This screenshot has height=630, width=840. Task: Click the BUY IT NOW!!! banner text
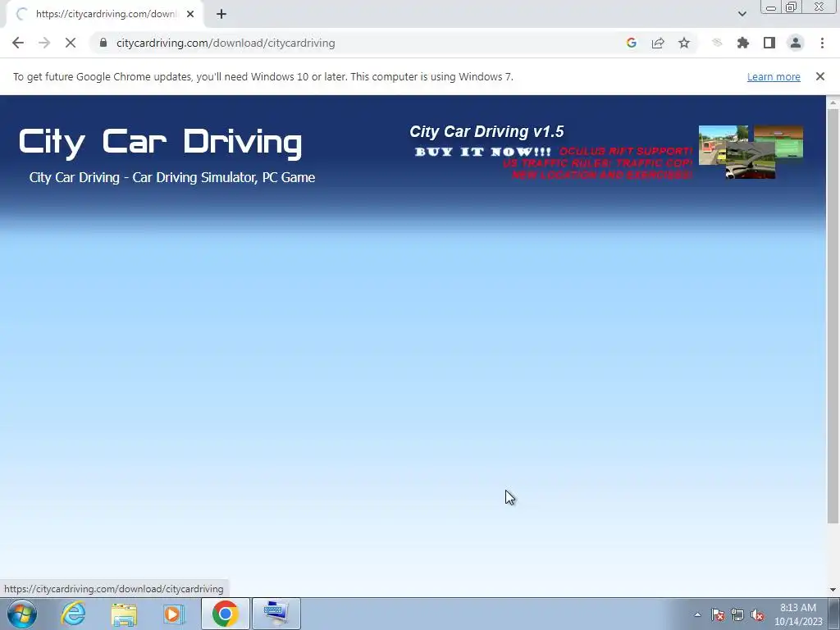483,152
